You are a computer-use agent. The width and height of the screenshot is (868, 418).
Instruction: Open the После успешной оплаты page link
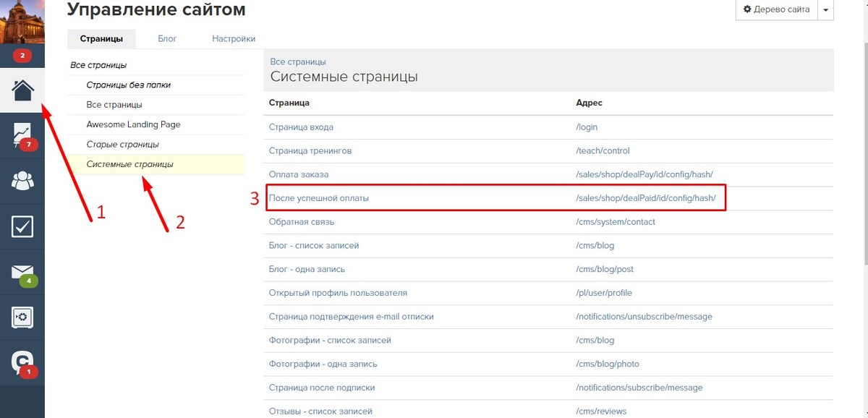pos(319,198)
